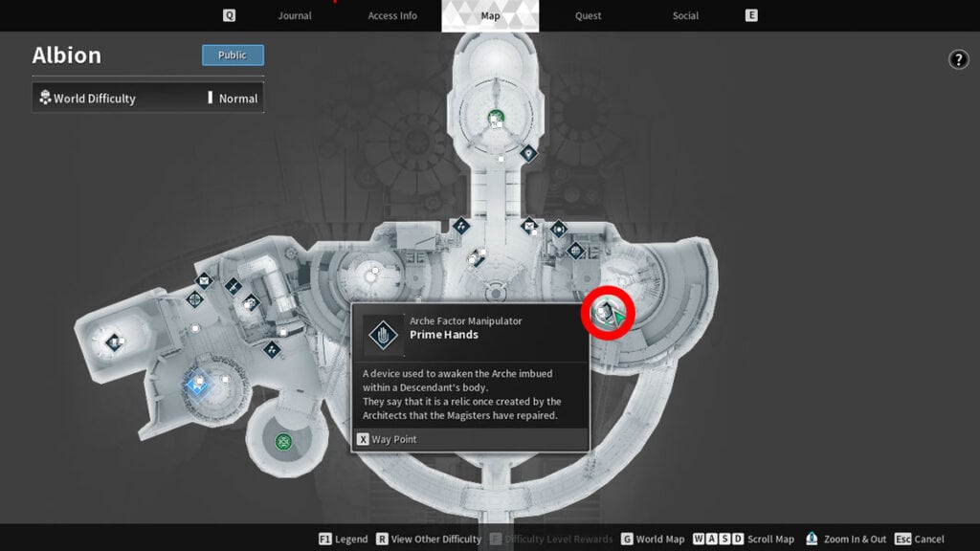Click View Other Difficulty
Screen dimensions: 980x551
point(429,540)
